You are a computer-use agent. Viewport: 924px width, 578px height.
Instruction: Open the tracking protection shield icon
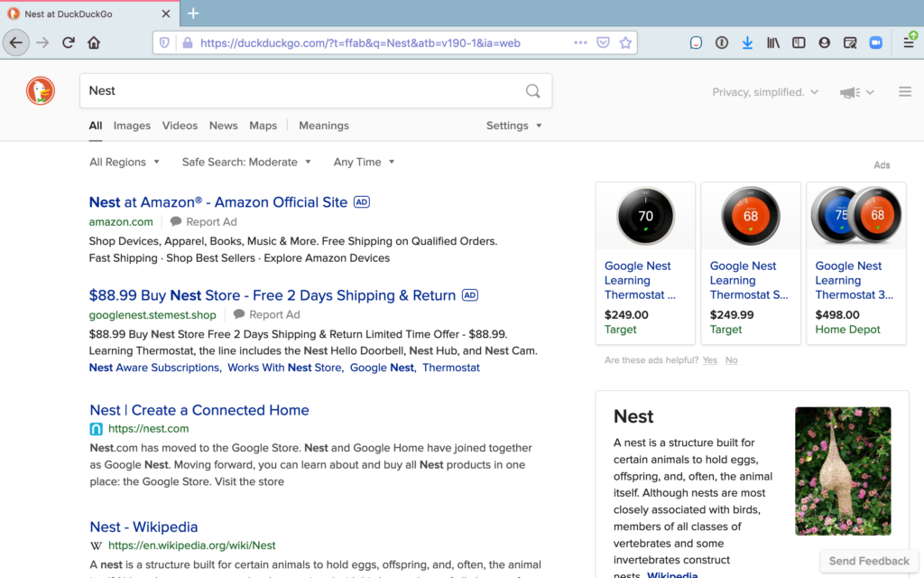(x=164, y=42)
